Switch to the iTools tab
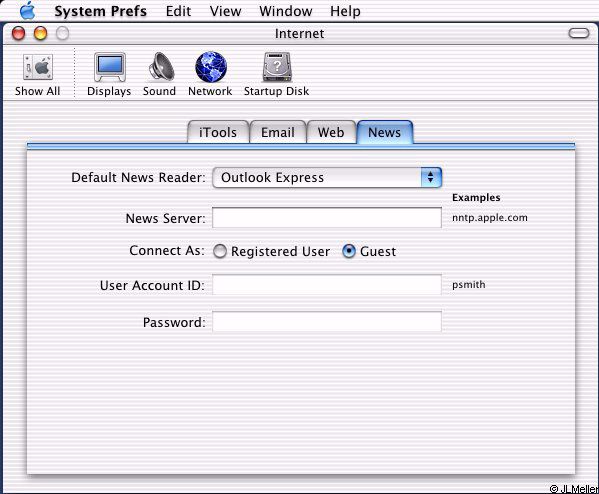This screenshot has height=494, width=599. [218, 132]
